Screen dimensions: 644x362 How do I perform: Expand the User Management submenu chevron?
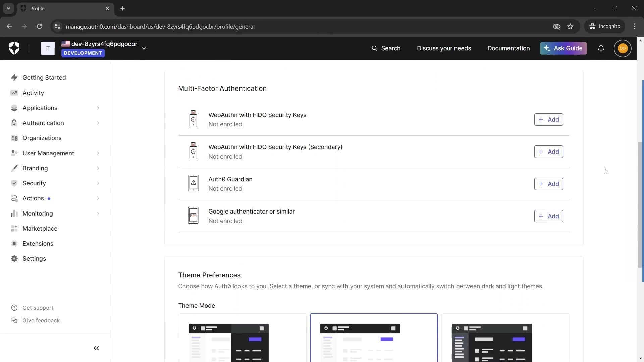[x=98, y=153]
